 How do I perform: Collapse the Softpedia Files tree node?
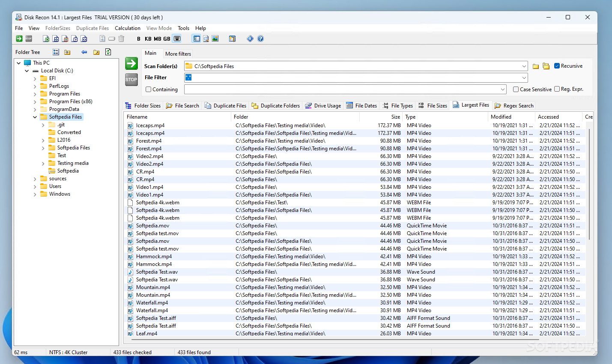pyautogui.click(x=35, y=117)
